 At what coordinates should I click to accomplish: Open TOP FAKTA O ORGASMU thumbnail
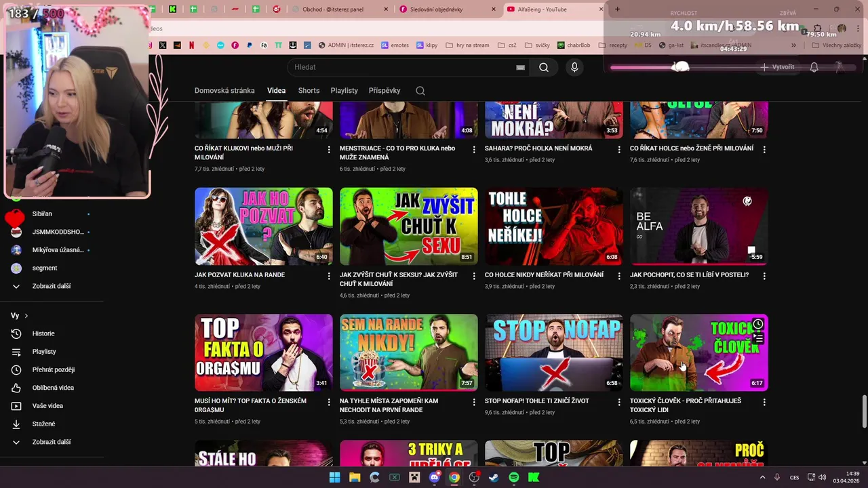(x=264, y=352)
